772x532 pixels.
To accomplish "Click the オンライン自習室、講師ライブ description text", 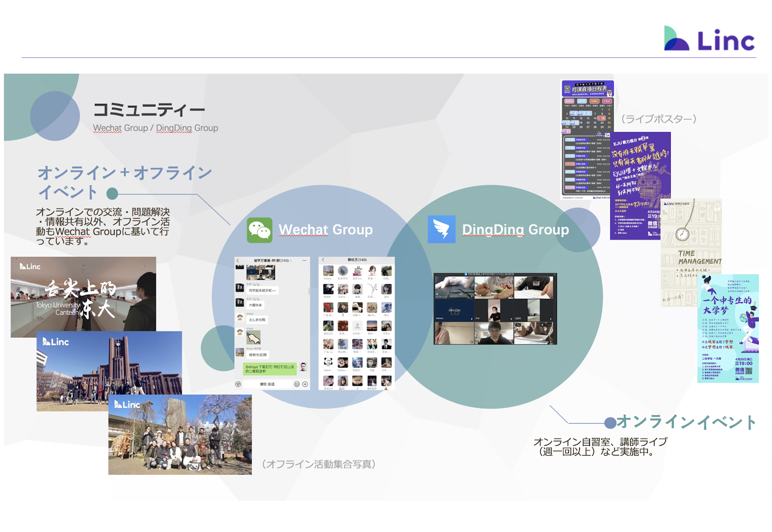I will [600, 447].
